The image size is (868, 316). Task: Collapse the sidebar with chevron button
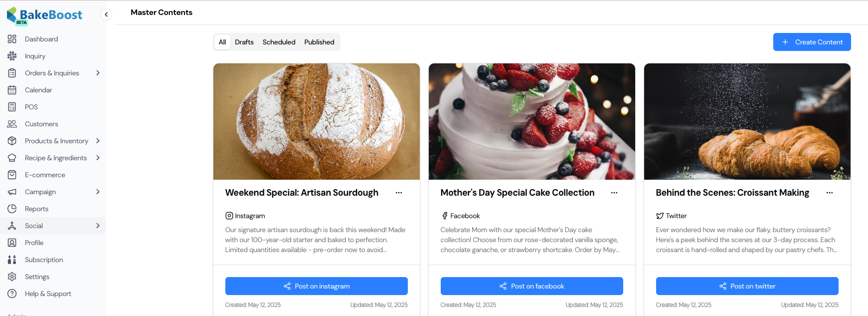[x=106, y=14]
